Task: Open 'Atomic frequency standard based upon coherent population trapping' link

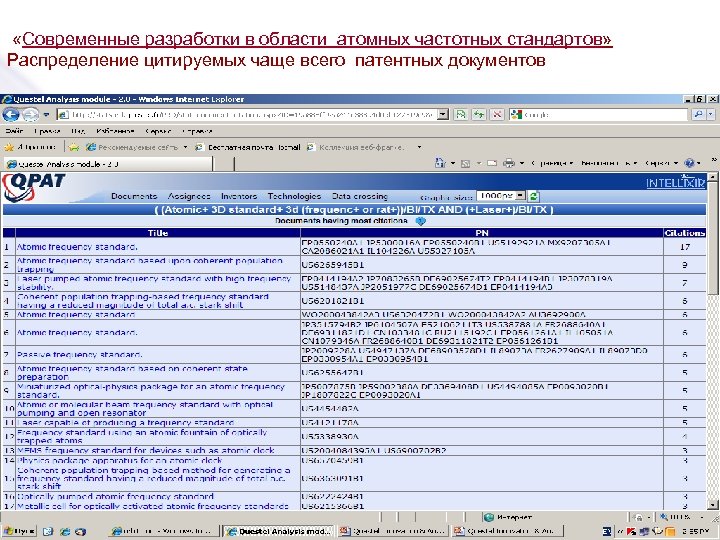Action: [x=150, y=265]
